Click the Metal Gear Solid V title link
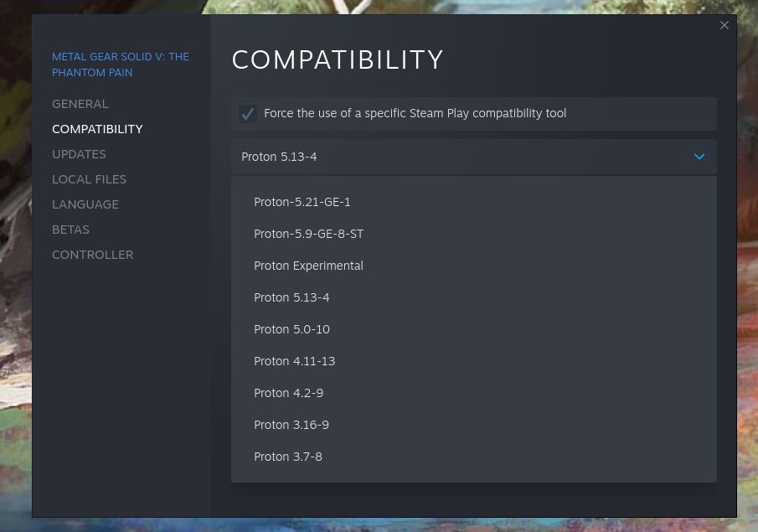Viewport: 758px width, 532px height. click(x=120, y=65)
